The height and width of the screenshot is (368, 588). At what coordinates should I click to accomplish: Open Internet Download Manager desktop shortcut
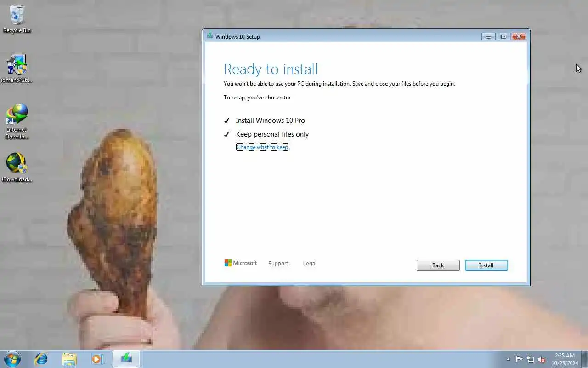(17, 121)
